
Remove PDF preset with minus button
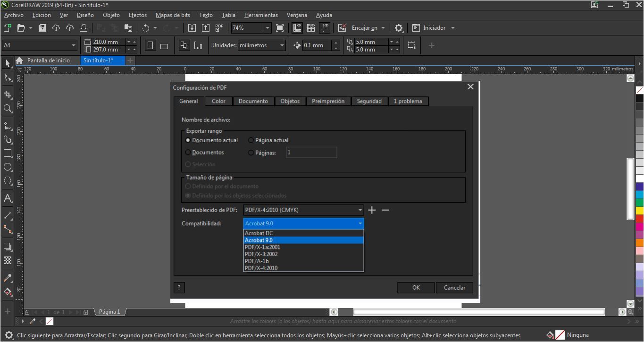click(x=385, y=210)
